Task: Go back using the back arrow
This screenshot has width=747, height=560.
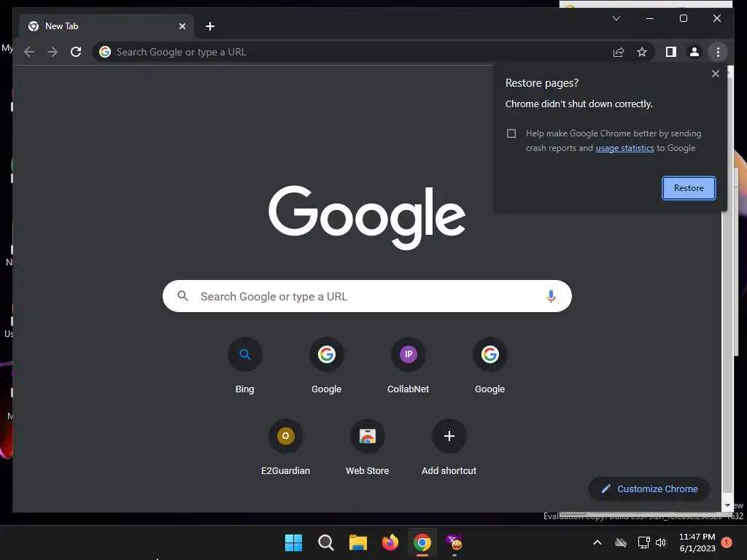Action: (29, 52)
